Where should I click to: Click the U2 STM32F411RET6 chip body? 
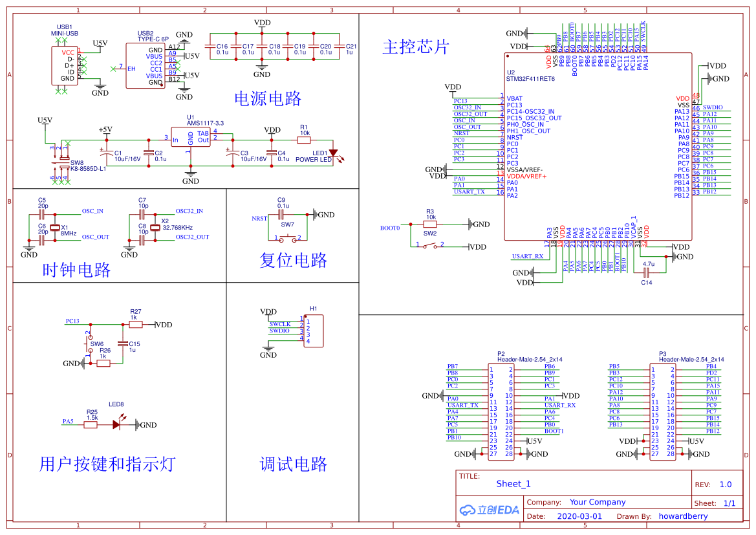(x=598, y=146)
